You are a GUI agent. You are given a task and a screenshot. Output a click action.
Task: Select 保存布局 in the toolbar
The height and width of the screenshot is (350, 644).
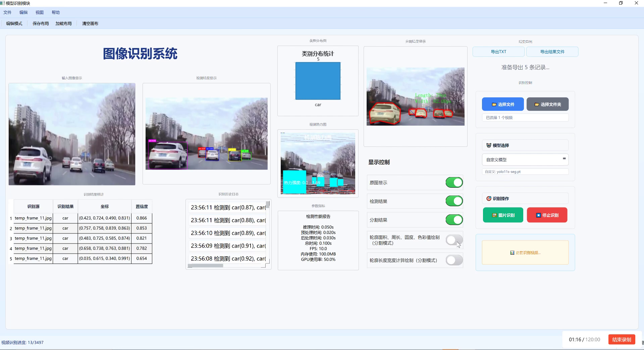[40, 24]
